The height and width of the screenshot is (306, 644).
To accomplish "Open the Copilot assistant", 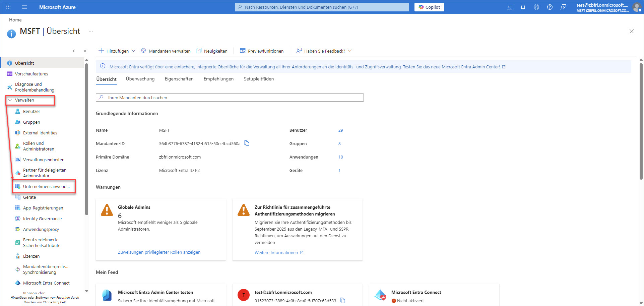I will tap(429, 7).
